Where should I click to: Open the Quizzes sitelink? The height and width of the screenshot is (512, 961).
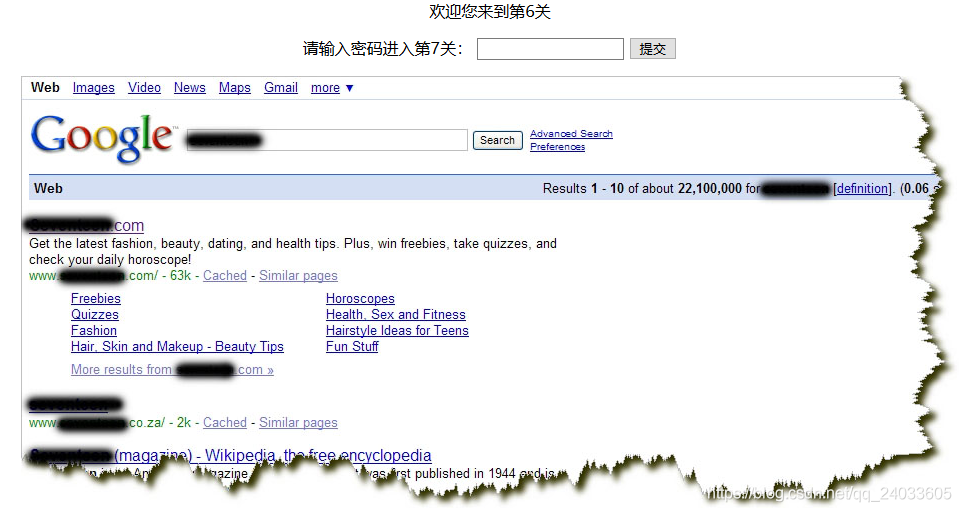[94, 314]
